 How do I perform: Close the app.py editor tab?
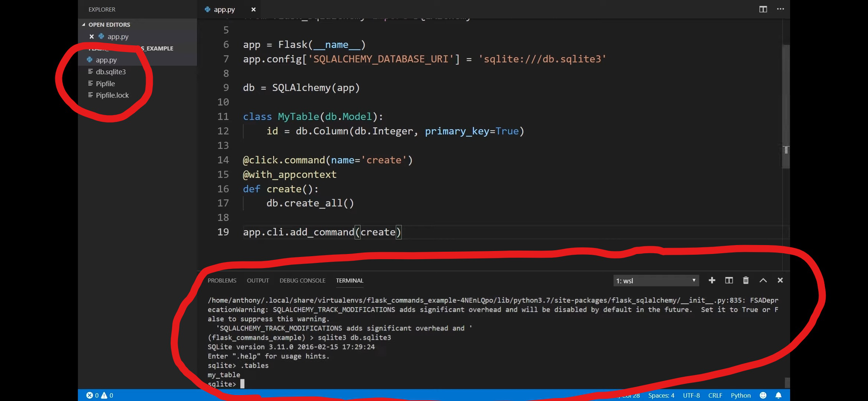253,10
